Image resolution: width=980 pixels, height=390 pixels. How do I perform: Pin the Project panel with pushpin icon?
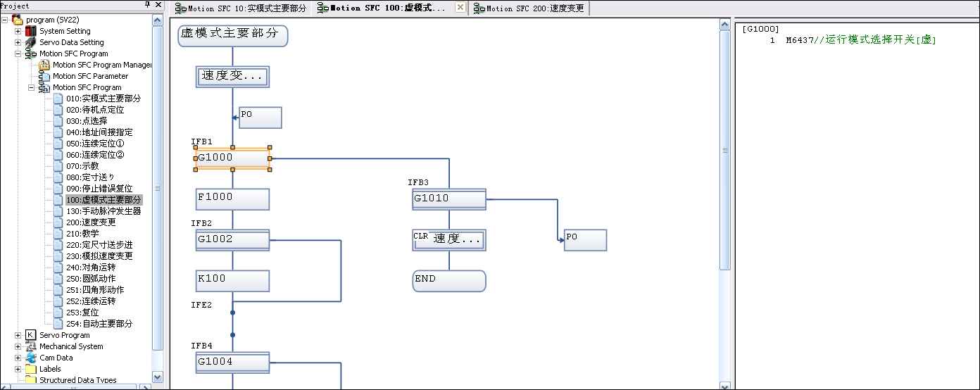coord(147,5)
